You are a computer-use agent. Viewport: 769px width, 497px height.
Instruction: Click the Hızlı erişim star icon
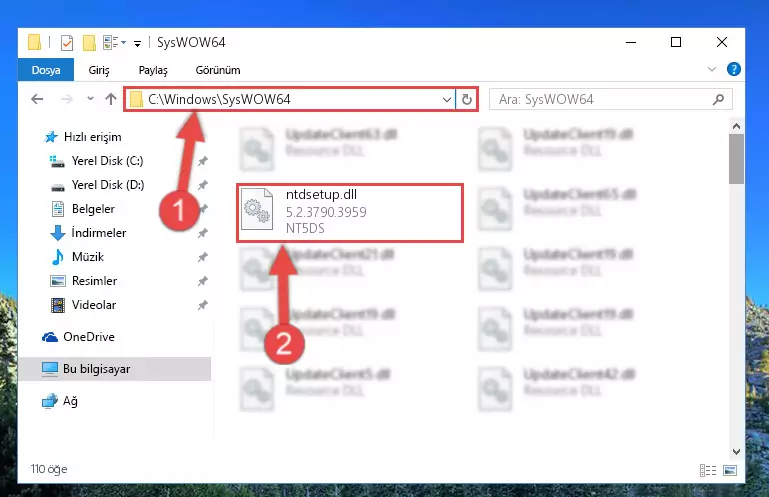pyautogui.click(x=51, y=137)
